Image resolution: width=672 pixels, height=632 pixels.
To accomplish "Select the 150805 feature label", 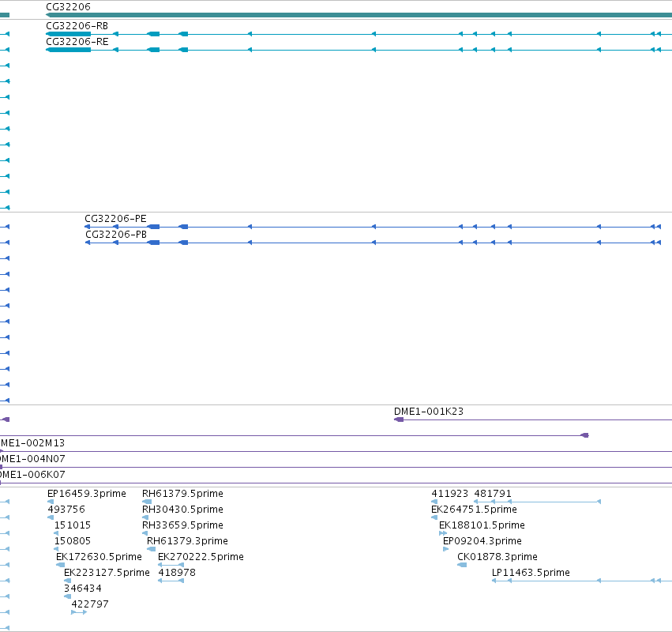I will coord(73,541).
